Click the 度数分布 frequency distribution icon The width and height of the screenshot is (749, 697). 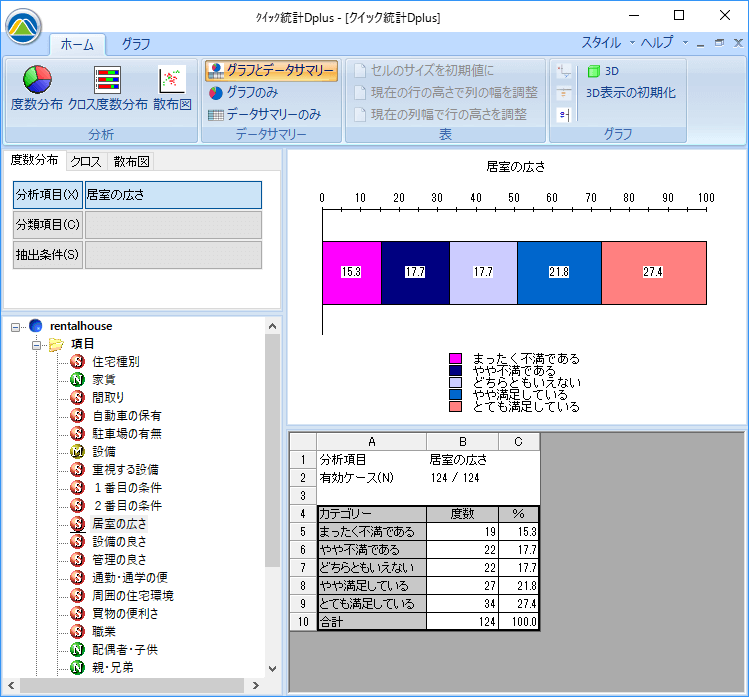pyautogui.click(x=37, y=88)
